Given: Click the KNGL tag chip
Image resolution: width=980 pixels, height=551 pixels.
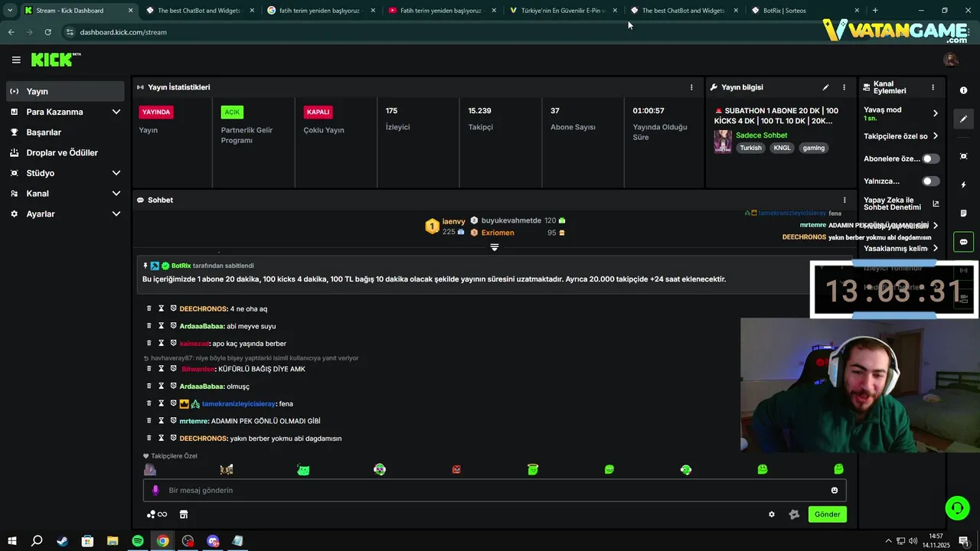Looking at the screenshot, I should click(782, 148).
